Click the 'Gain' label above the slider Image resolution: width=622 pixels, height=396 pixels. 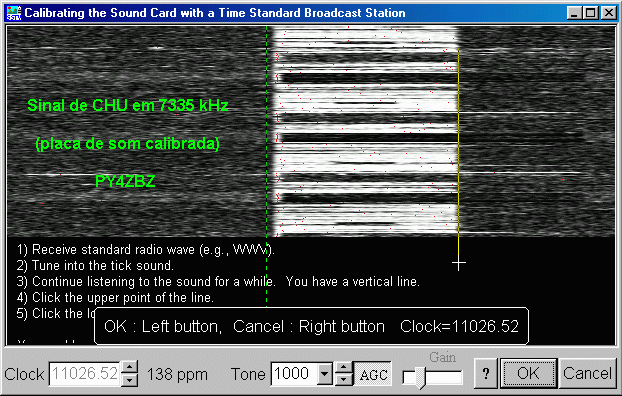coord(442,357)
